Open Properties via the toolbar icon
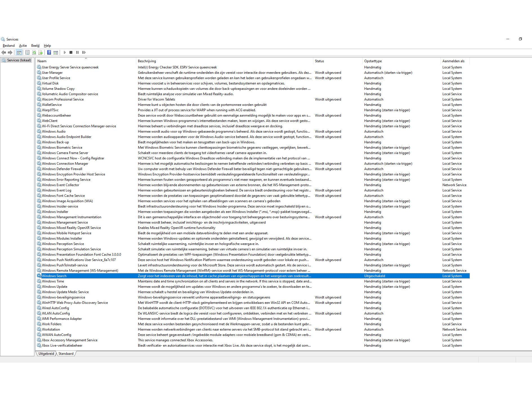Screen dimensions: 532x399 point(27,52)
